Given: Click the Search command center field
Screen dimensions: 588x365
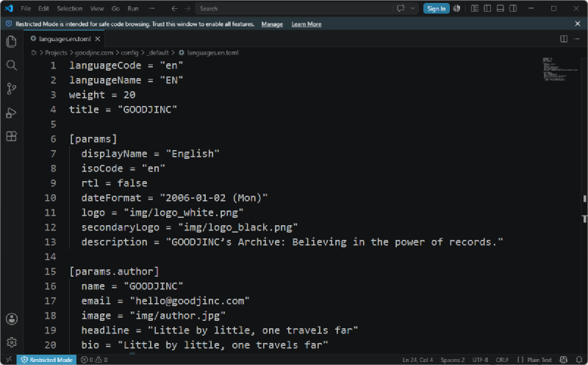Looking at the screenshot, I should point(295,9).
